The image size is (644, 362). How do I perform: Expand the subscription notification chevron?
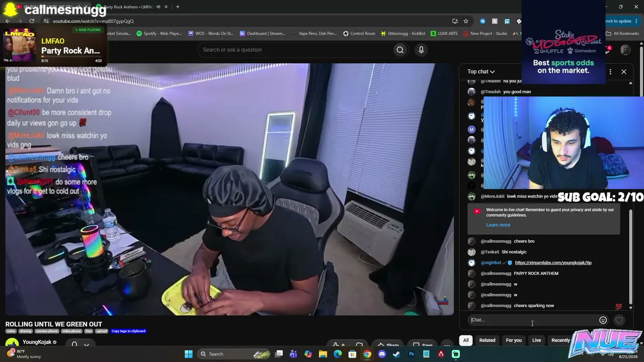87,345
